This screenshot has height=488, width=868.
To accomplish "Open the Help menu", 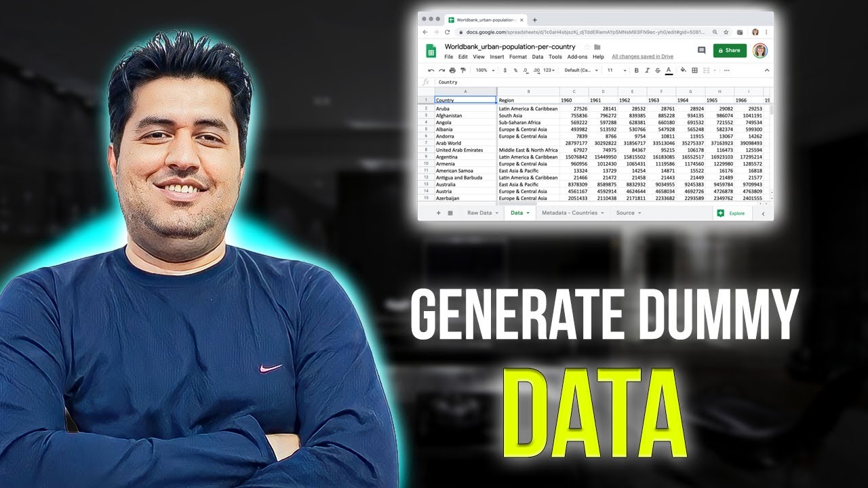I will click(598, 57).
